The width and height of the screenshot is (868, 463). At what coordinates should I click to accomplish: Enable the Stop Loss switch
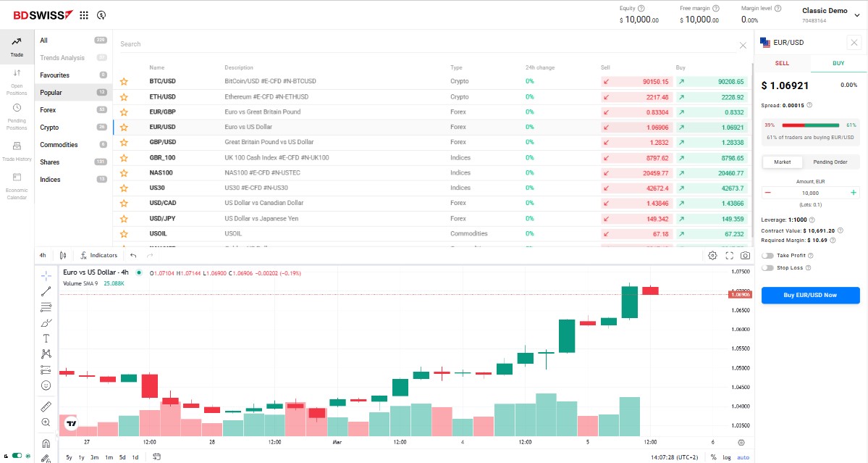(x=767, y=268)
